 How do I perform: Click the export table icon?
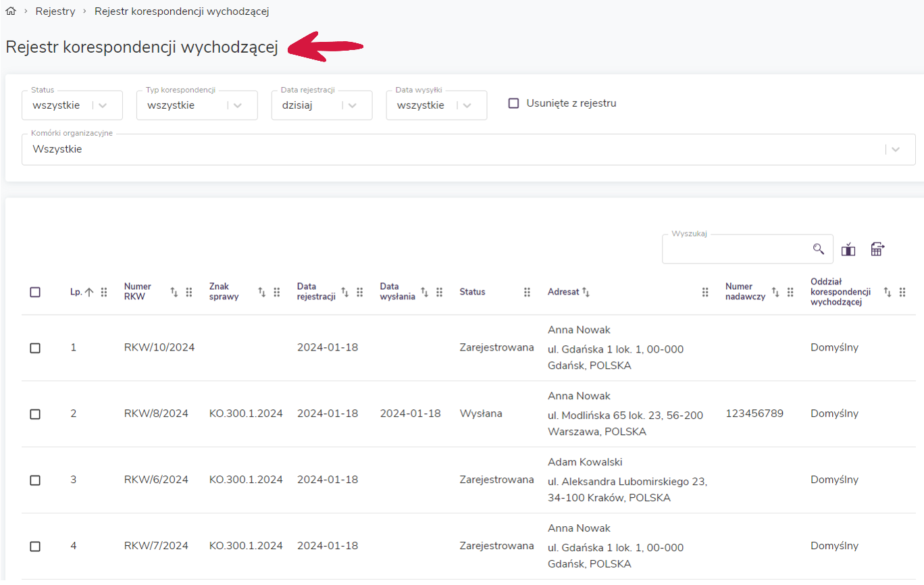(x=877, y=249)
